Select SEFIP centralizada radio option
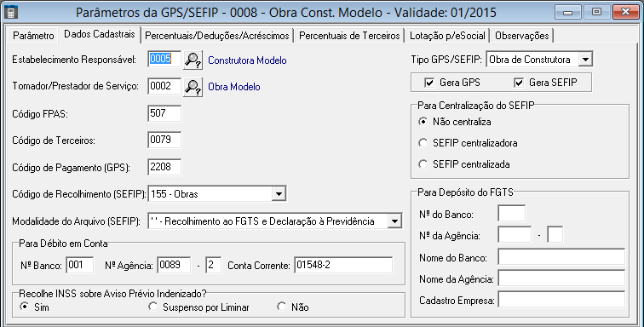 (423, 164)
